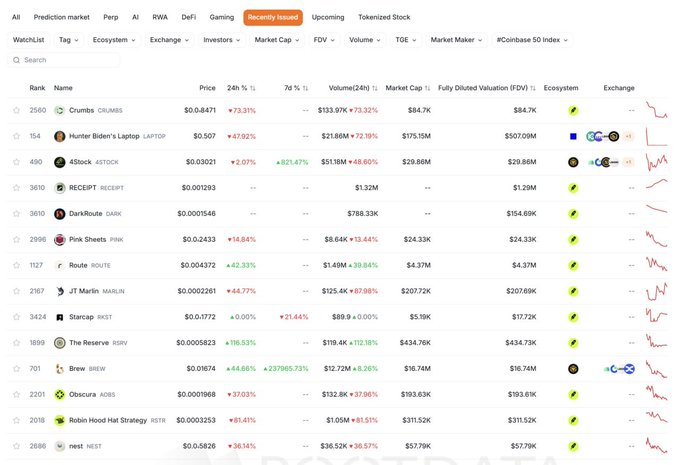Open the Exchange filter dropdown
This screenshot has width=680, height=465.
(169, 40)
